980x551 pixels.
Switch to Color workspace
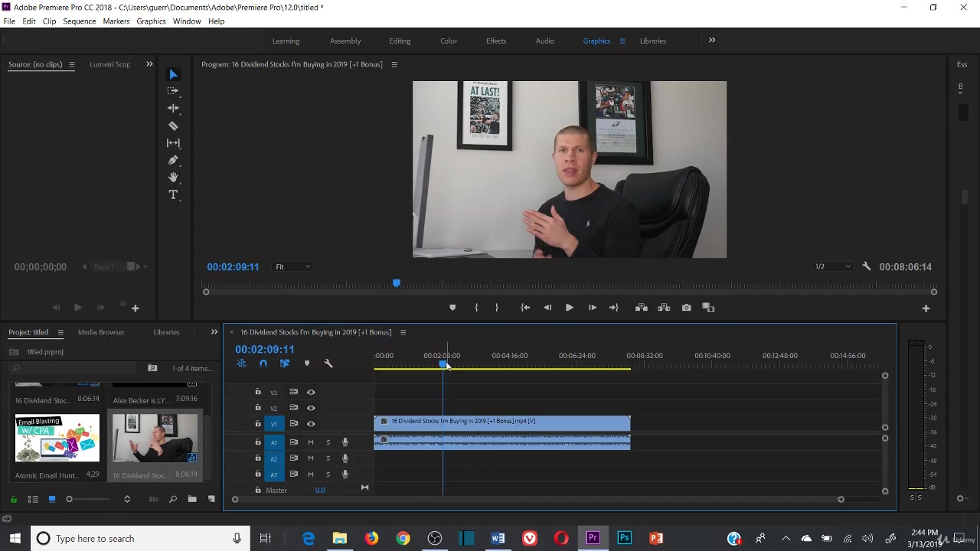click(x=449, y=41)
